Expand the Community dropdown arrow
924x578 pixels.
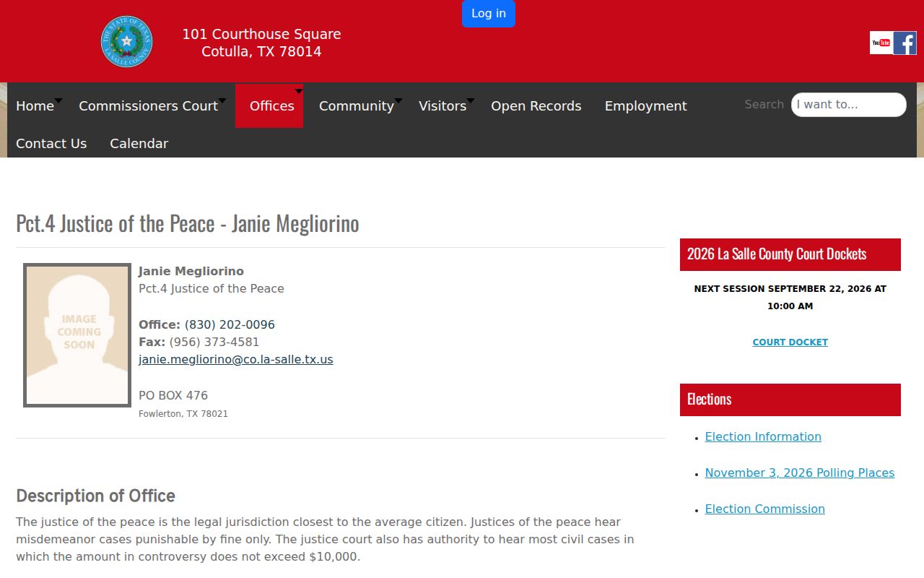click(x=398, y=100)
